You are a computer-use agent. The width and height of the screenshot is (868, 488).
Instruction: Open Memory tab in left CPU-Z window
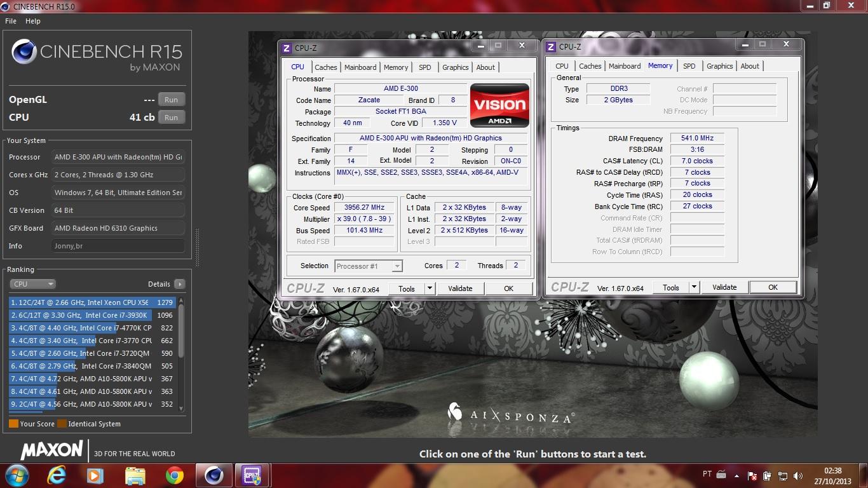(x=396, y=67)
